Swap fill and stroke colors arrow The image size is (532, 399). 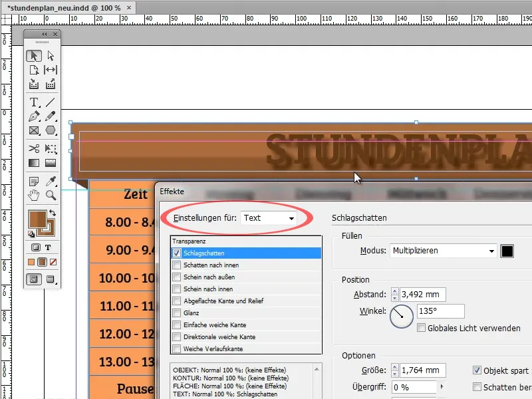[53, 213]
